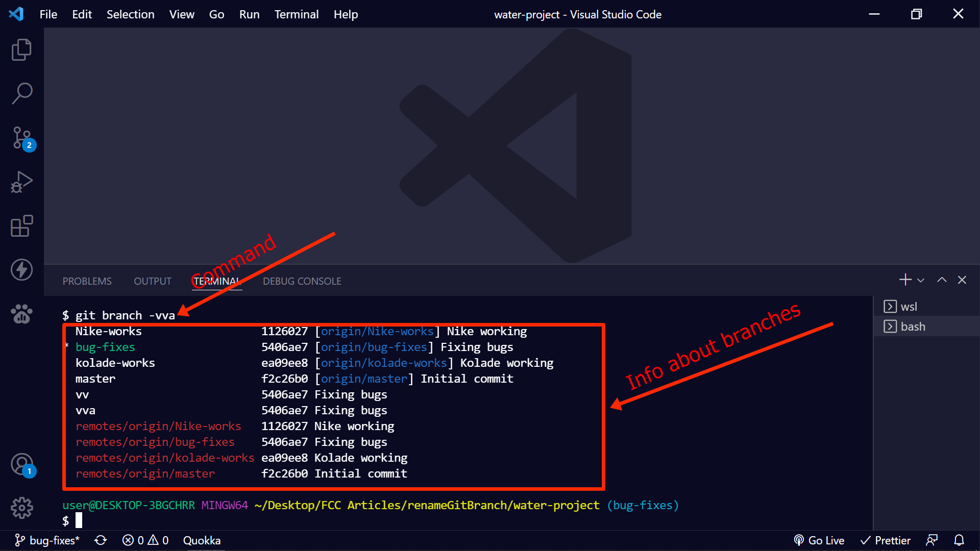Open notifications bell in status bar
The height and width of the screenshot is (551, 980).
[959, 540]
